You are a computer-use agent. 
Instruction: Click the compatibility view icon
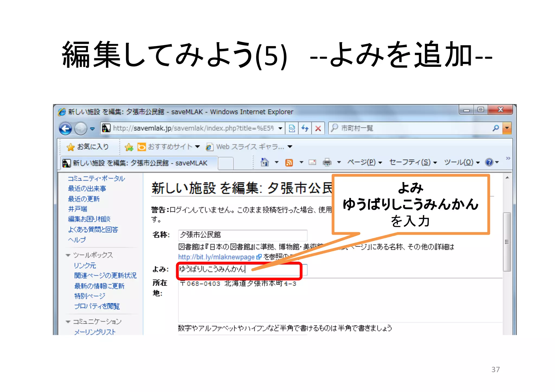pos(292,128)
